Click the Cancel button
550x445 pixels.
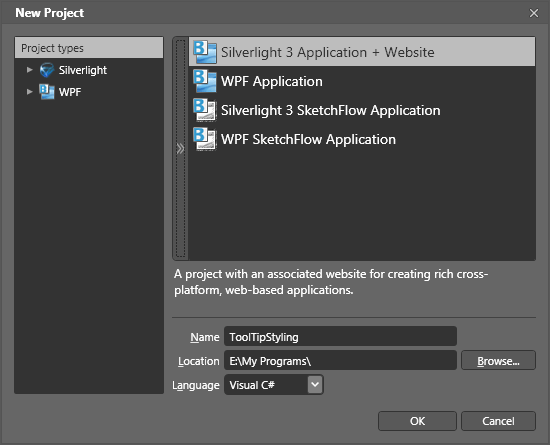pyautogui.click(x=498, y=421)
